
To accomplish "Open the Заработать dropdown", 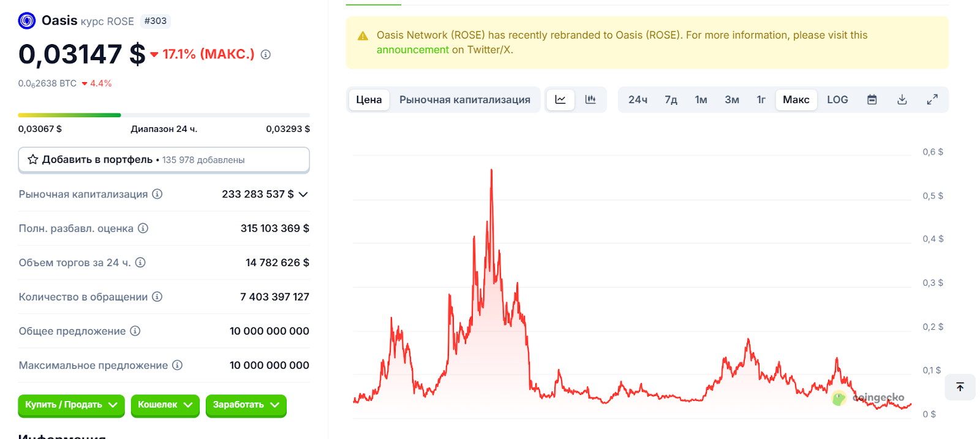I will 246,405.
